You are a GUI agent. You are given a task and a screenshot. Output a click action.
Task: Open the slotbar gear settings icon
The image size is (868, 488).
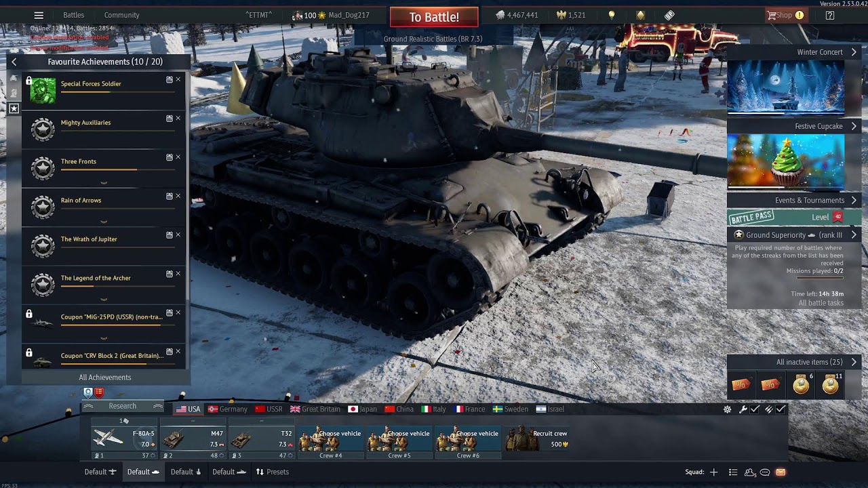[728, 409]
